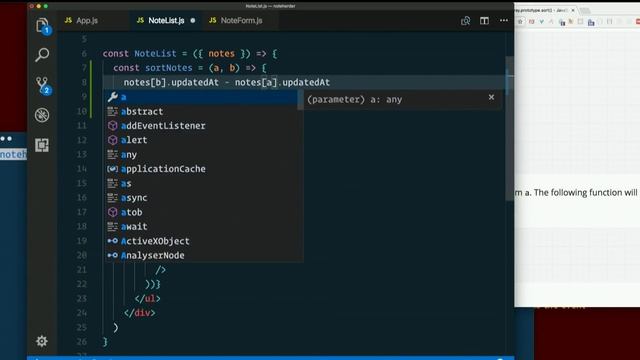Viewport: 640px width, 360px height.
Task: Open the Manage gear in activity bar
Action: (42, 341)
